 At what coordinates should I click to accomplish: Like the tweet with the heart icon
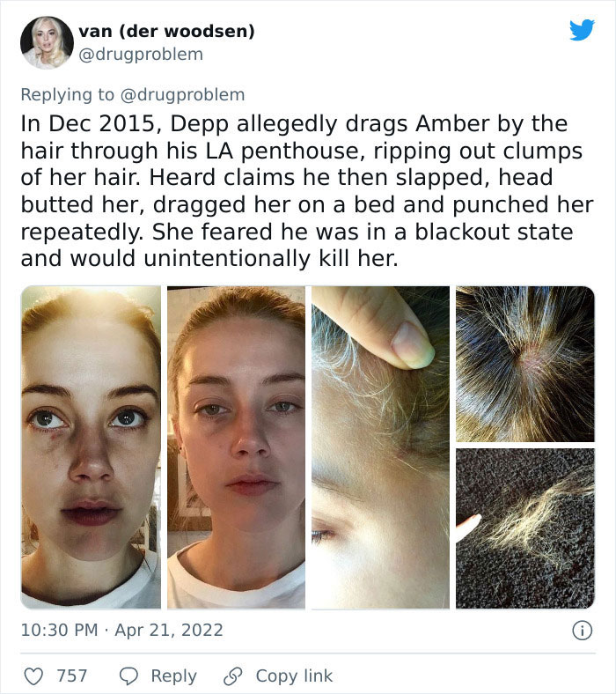pyautogui.click(x=33, y=676)
